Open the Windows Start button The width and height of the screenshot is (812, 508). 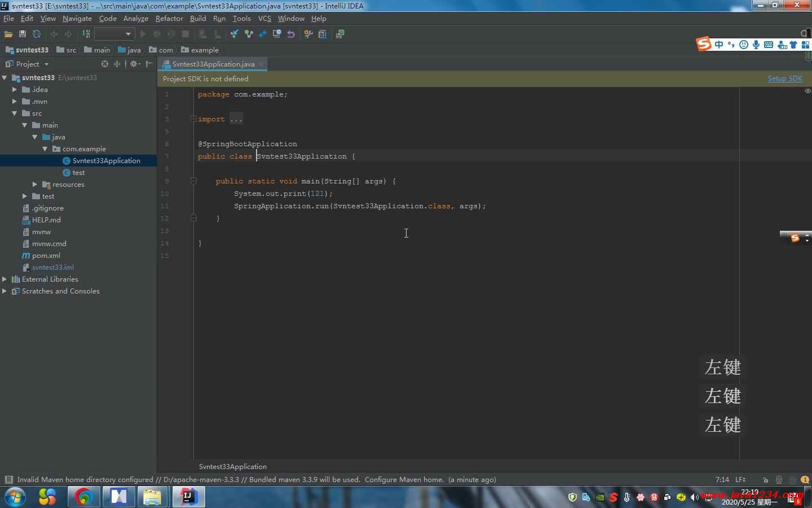pos(15,497)
